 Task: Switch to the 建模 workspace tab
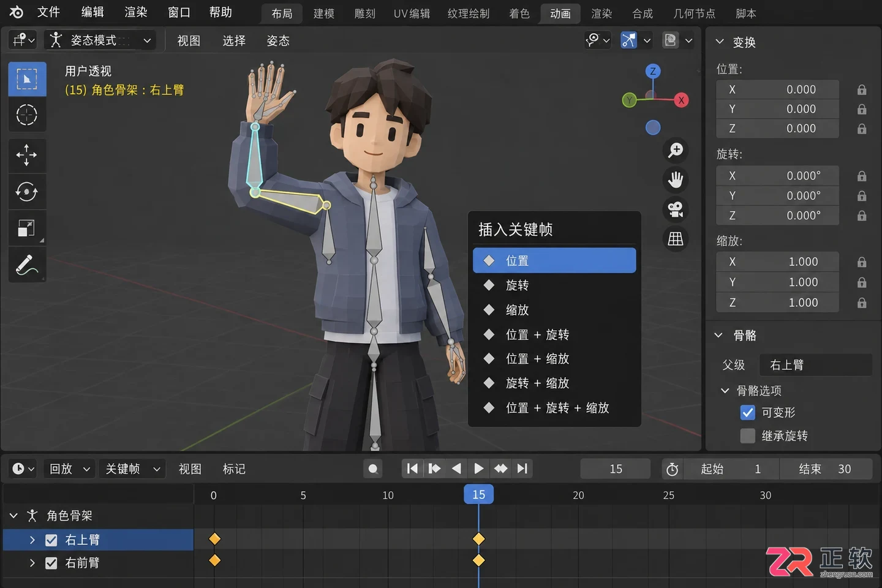click(324, 13)
